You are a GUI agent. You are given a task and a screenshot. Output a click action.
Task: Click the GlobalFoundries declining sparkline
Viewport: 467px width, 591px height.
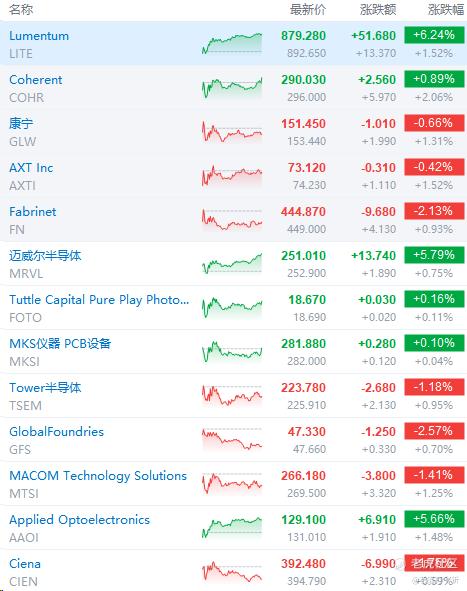pos(232,439)
